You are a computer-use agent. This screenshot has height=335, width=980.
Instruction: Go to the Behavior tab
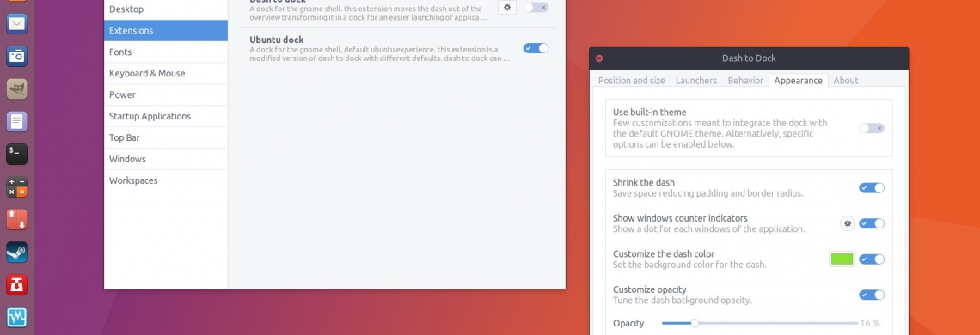pyautogui.click(x=745, y=81)
